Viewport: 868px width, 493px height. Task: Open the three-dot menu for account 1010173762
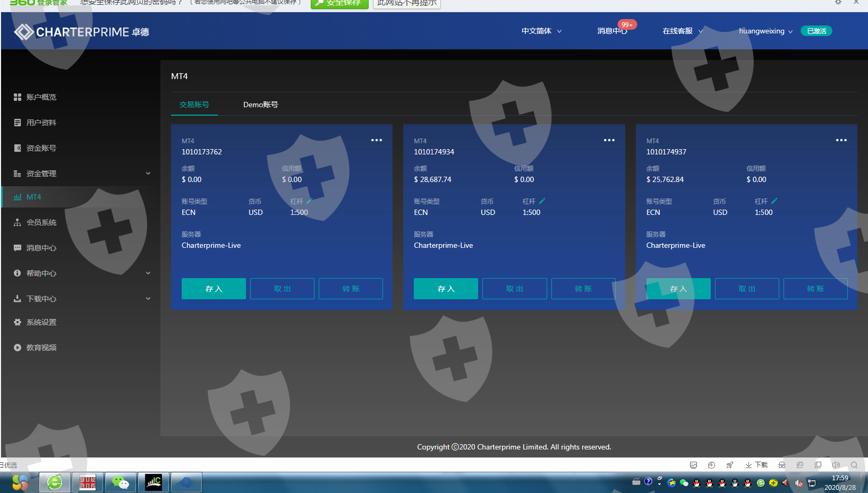(376, 140)
